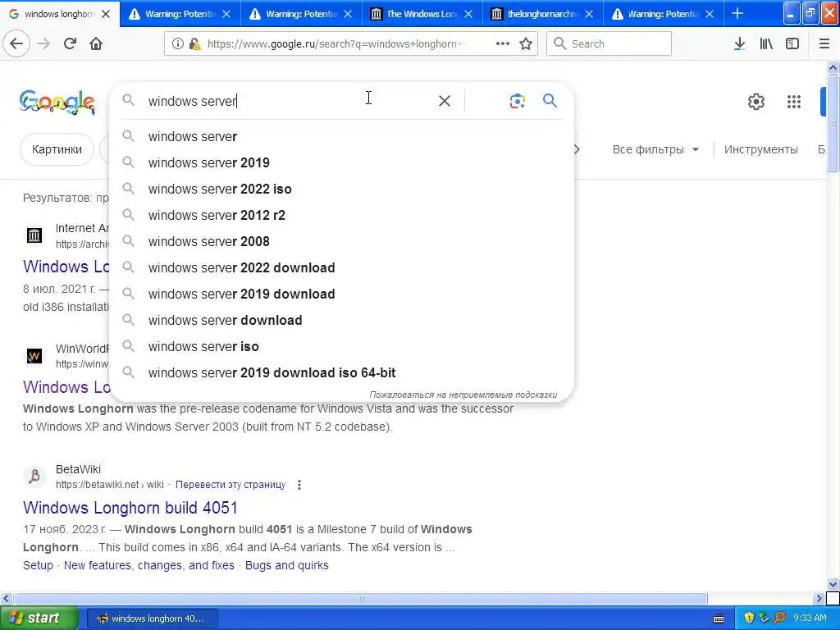Switch to 'The Windows Lon...' tab
The height and width of the screenshot is (630, 840).
[421, 14]
